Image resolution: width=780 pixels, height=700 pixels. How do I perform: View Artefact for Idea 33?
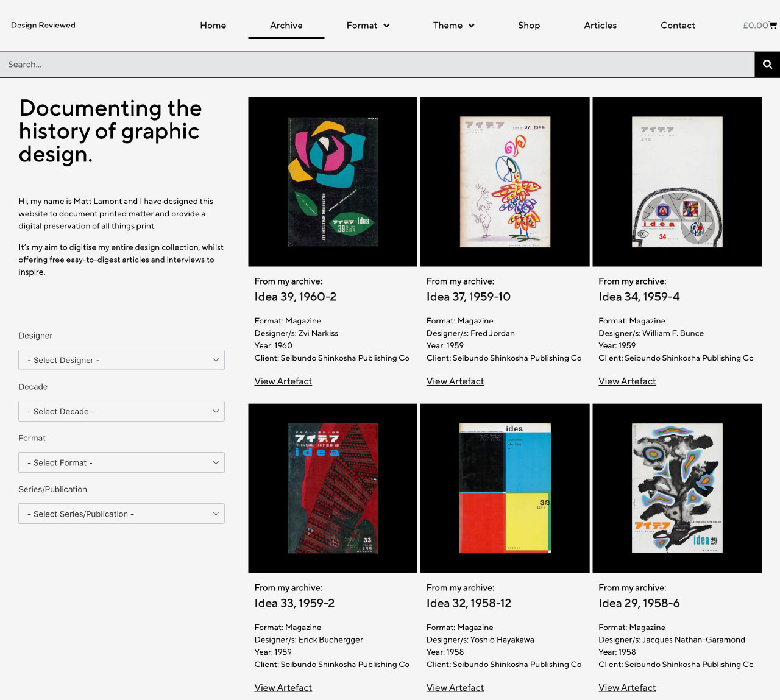pyautogui.click(x=283, y=688)
